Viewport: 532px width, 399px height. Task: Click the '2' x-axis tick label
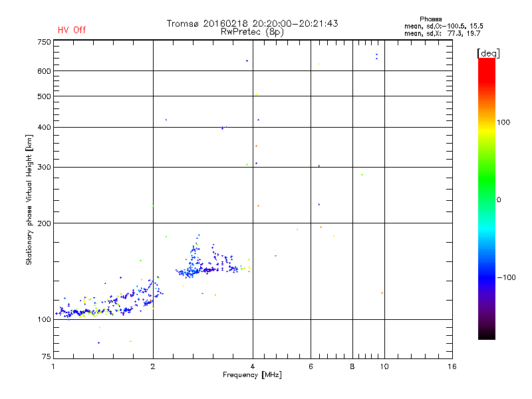coord(153,366)
